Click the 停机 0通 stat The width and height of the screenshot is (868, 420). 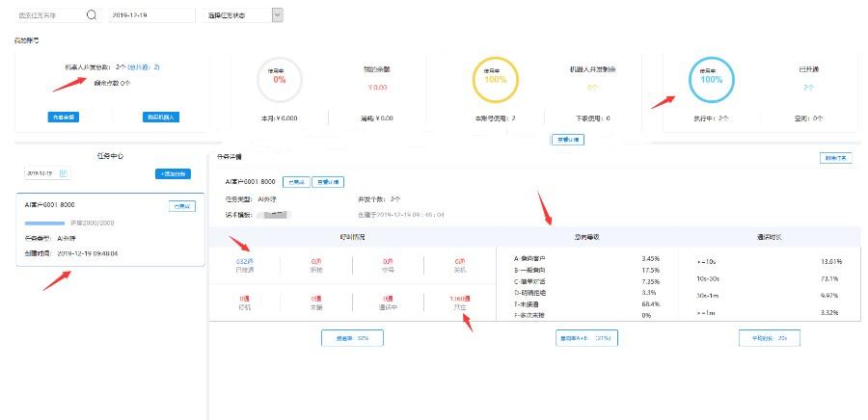point(244,302)
